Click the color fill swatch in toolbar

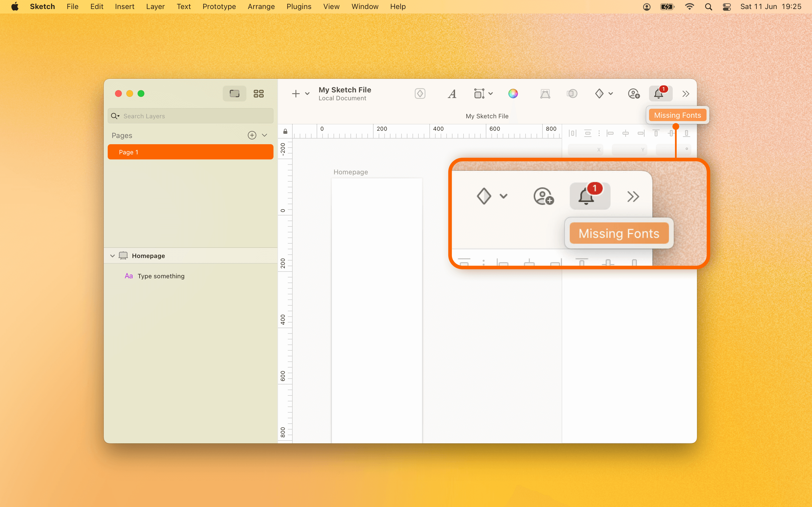click(x=513, y=94)
